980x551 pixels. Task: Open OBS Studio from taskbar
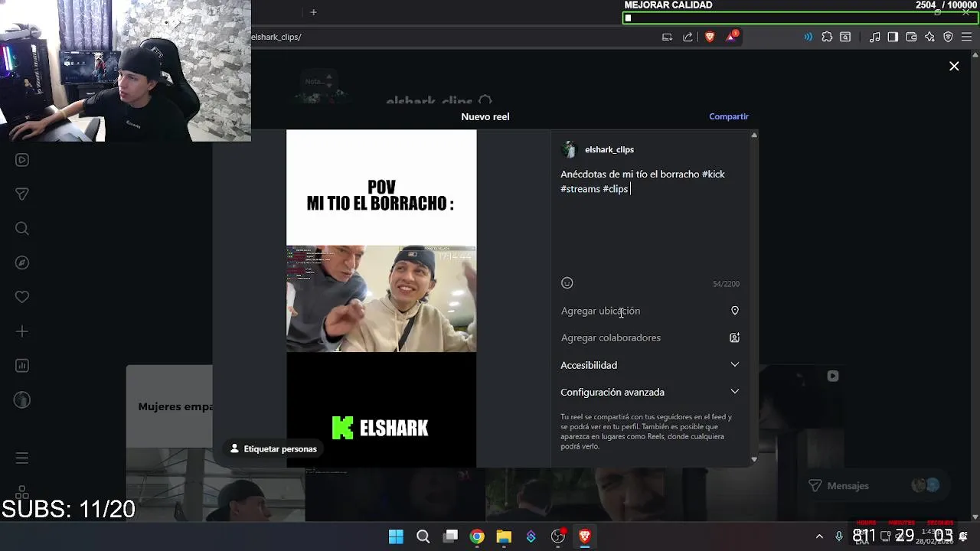pyautogui.click(x=558, y=536)
